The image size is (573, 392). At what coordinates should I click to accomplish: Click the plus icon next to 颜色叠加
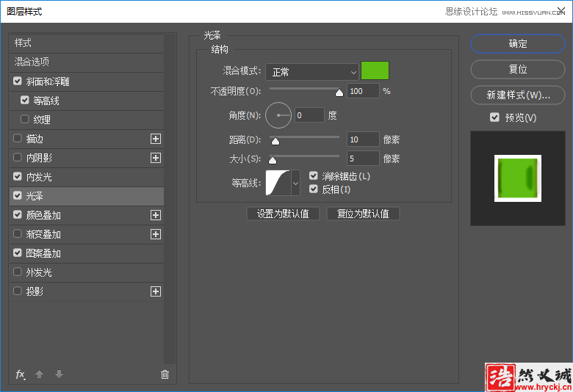click(156, 215)
